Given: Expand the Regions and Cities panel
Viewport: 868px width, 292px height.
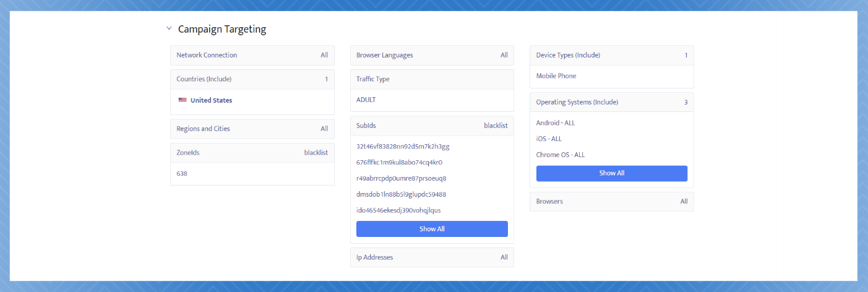Looking at the screenshot, I should pyautogui.click(x=252, y=129).
